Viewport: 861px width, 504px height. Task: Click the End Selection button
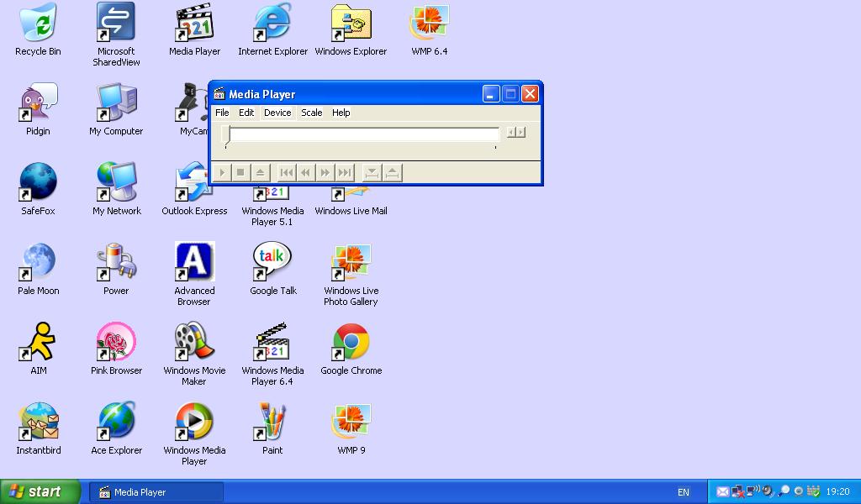tap(392, 173)
